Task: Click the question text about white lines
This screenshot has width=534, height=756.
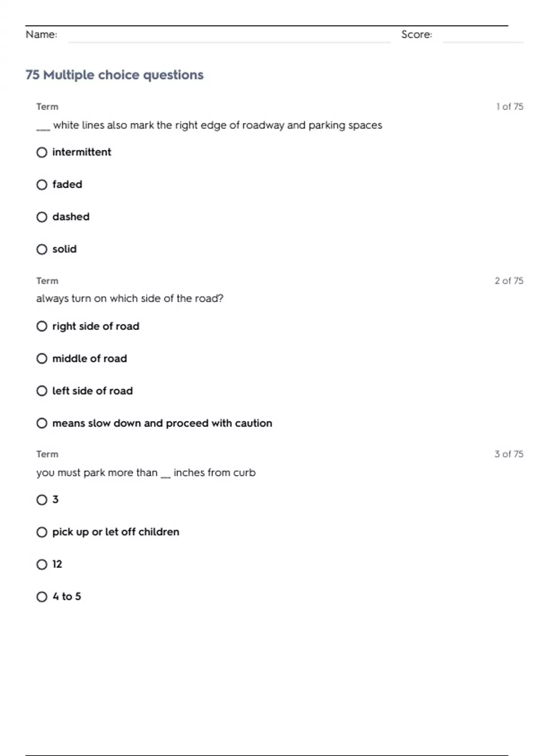Action: click(209, 125)
